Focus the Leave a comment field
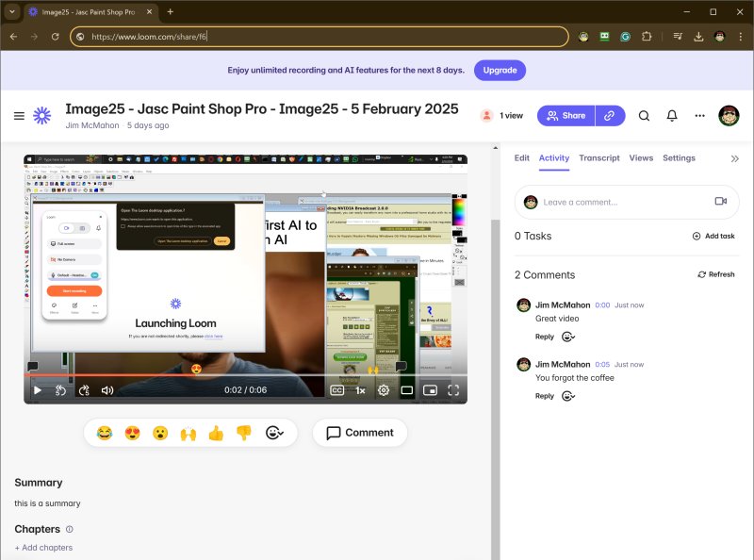This screenshot has height=560, width=754. point(627,202)
